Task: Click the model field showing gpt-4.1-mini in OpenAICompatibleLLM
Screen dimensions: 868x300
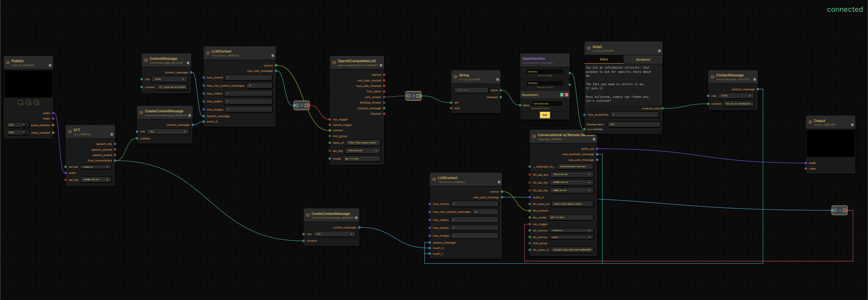Action: tap(361, 159)
